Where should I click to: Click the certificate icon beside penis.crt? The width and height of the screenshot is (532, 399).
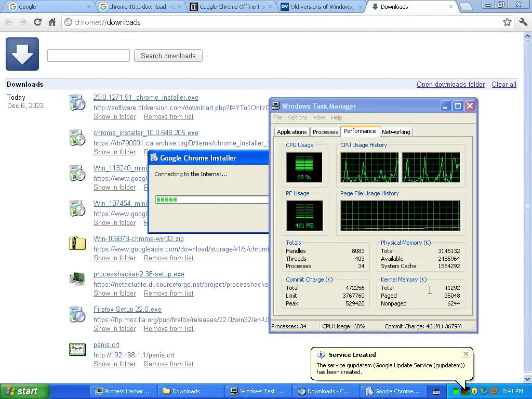(x=77, y=350)
